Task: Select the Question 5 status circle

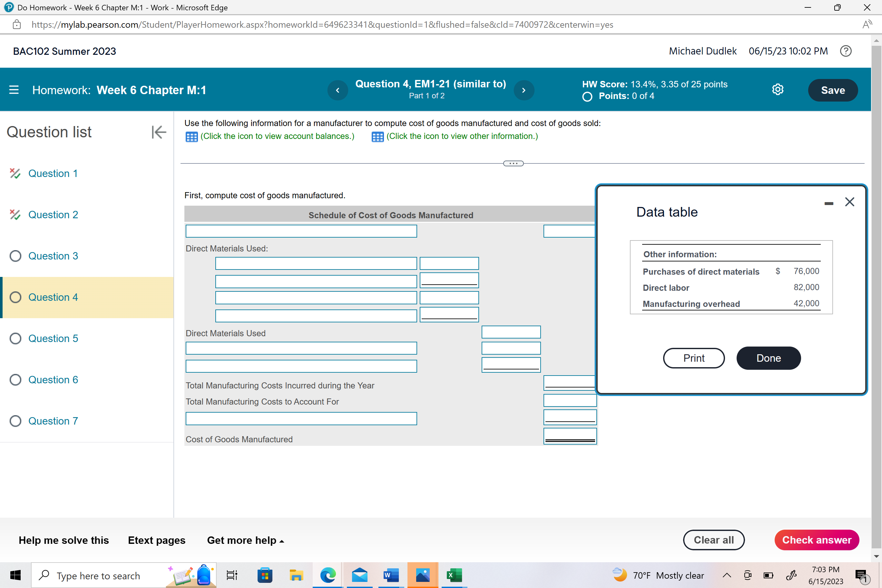Action: (15, 338)
